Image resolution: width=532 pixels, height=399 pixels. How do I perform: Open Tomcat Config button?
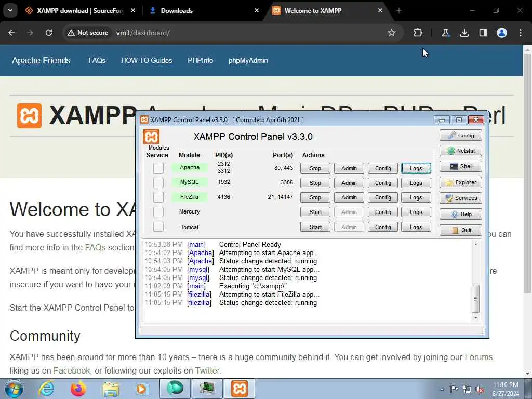(x=383, y=227)
